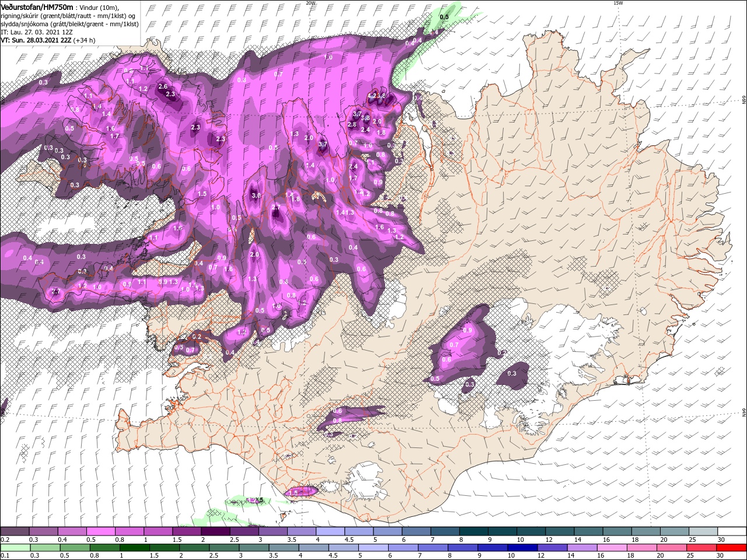Select teal snow swatch between 14 and 16
Screen dimensions: 747x560
coord(589,531)
